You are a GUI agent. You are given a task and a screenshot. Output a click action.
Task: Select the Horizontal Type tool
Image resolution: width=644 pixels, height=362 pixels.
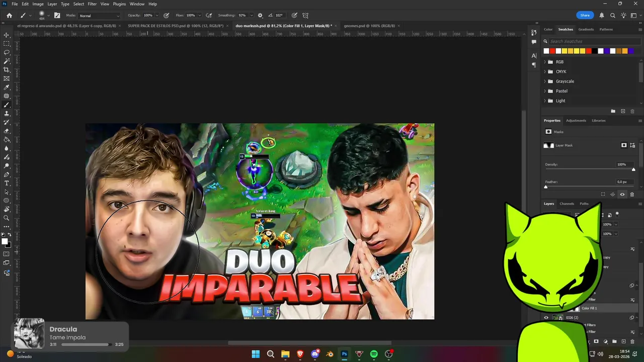7,183
